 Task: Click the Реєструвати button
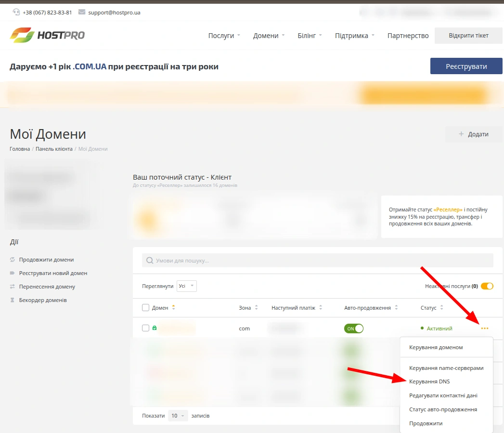[x=465, y=66]
